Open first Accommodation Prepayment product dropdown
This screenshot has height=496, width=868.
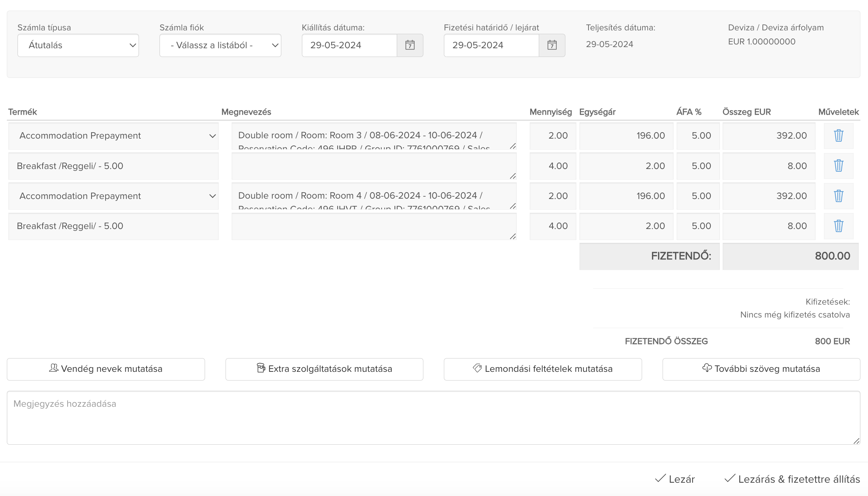tap(113, 136)
